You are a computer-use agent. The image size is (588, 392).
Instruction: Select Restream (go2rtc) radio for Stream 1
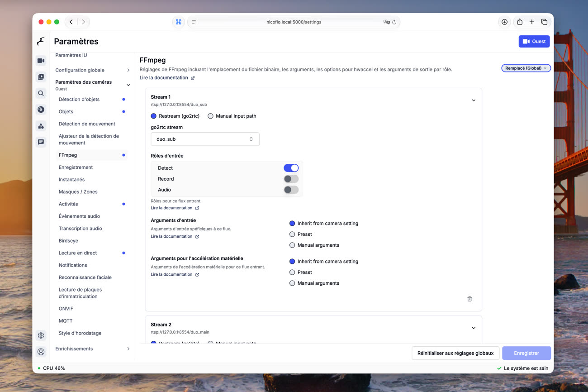tap(154, 116)
